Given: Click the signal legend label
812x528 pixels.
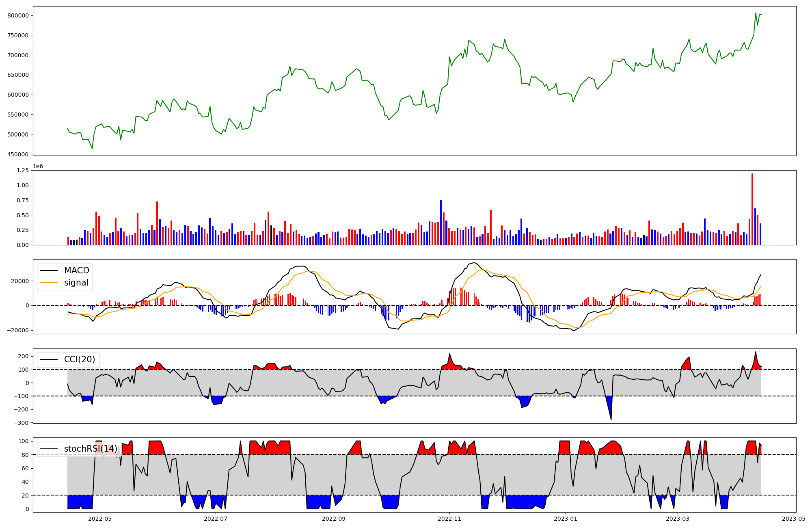Looking at the screenshot, I should [x=76, y=283].
